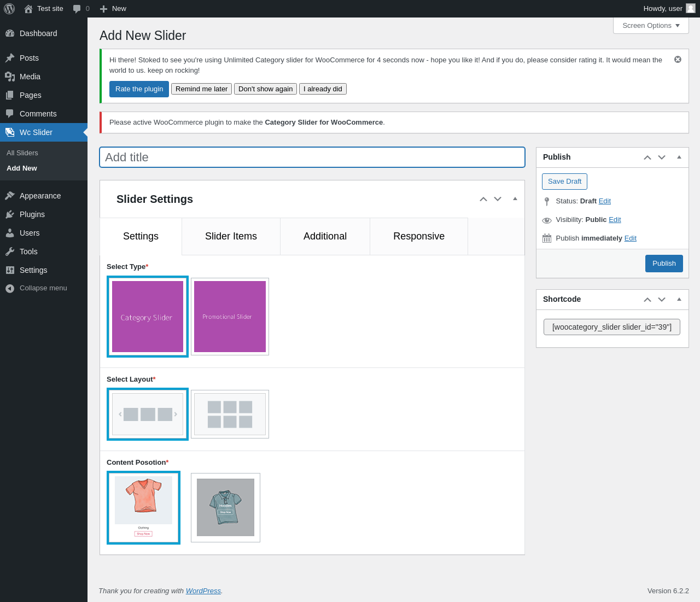This screenshot has height=602, width=700.
Task: Open the Plugins menu
Action: click(44, 214)
